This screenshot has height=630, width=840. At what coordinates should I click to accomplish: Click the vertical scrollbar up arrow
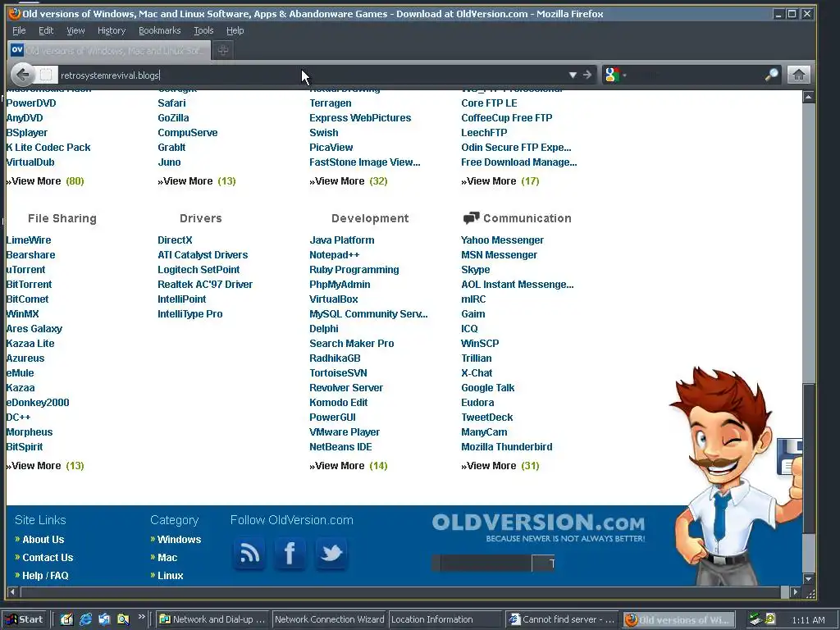pyautogui.click(x=808, y=97)
